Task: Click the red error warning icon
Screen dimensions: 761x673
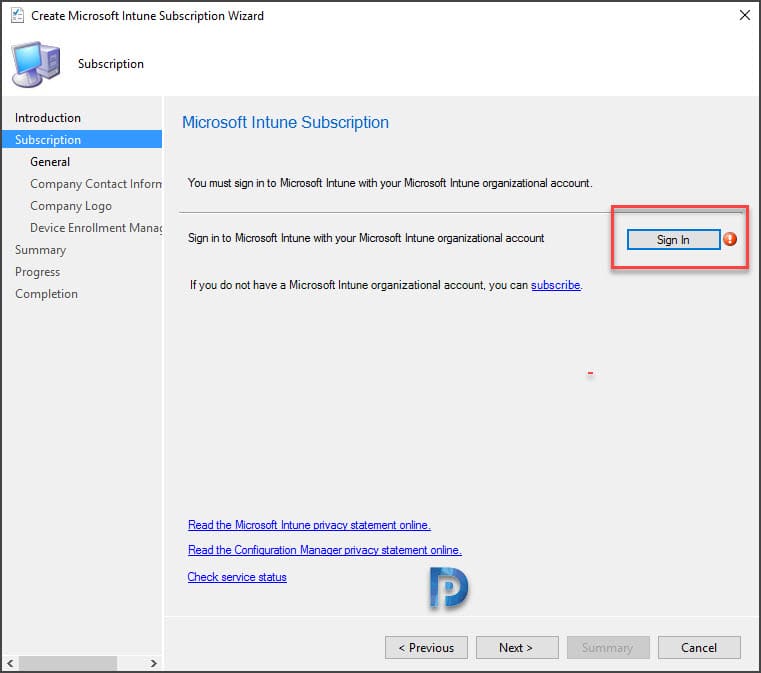Action: point(729,239)
